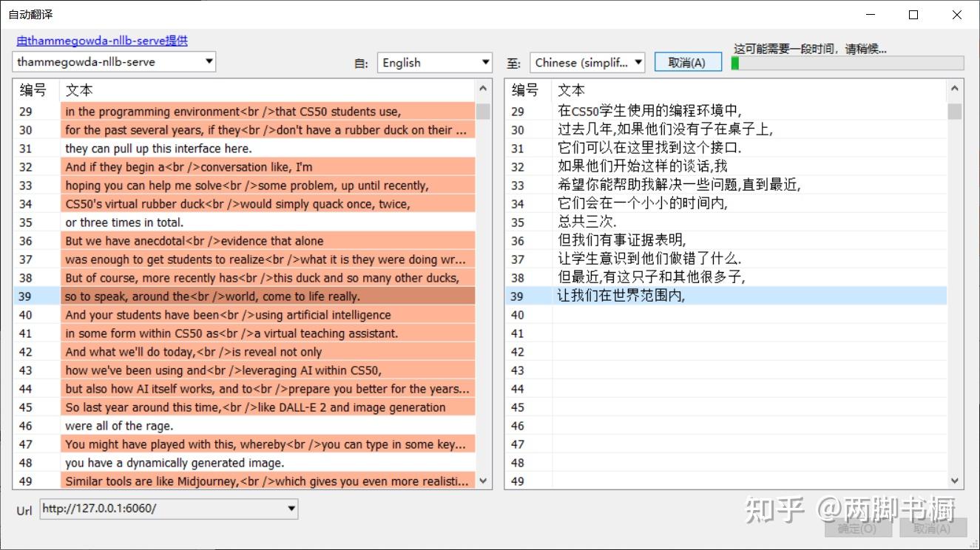This screenshot has width=980, height=550.
Task: Open the target language Chinese (simplified) dropdown
Action: click(587, 63)
